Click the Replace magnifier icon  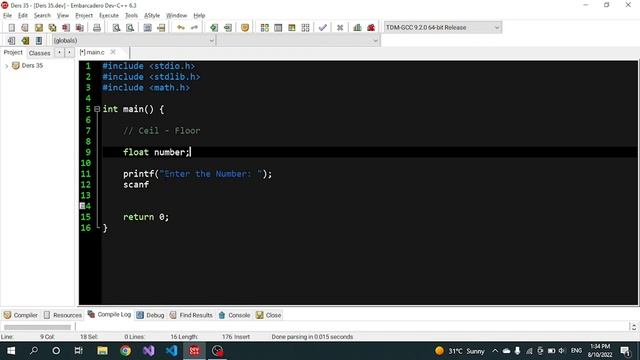point(130,28)
